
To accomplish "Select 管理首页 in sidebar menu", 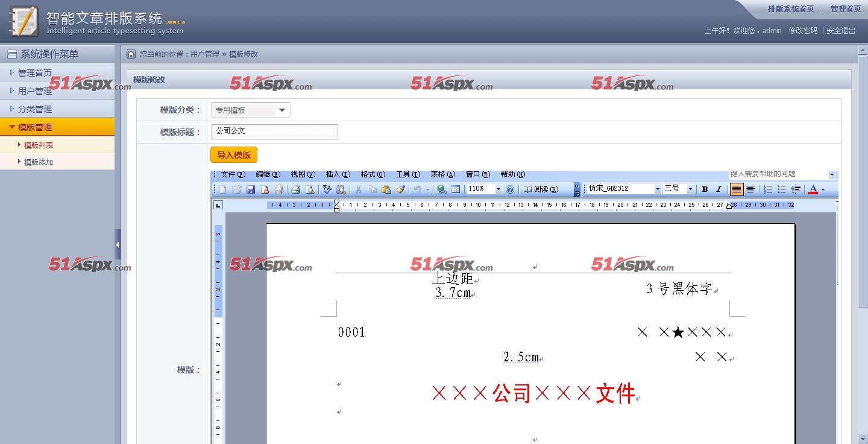I will coord(57,72).
